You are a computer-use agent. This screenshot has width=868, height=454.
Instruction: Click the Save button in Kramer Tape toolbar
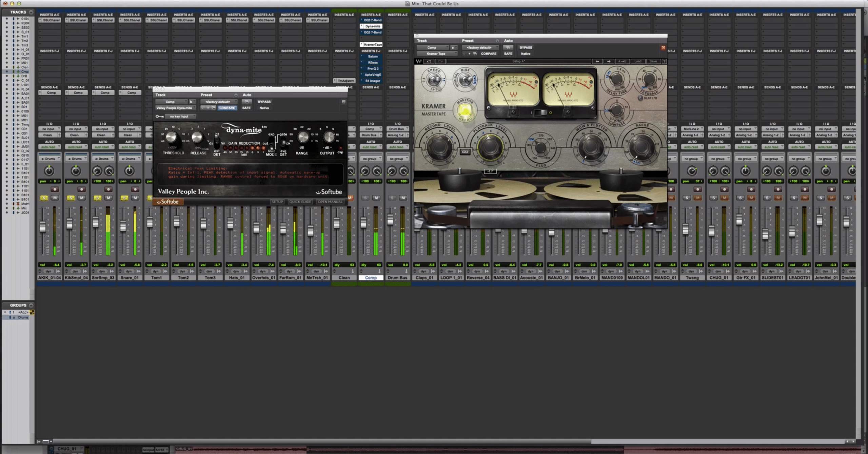653,61
